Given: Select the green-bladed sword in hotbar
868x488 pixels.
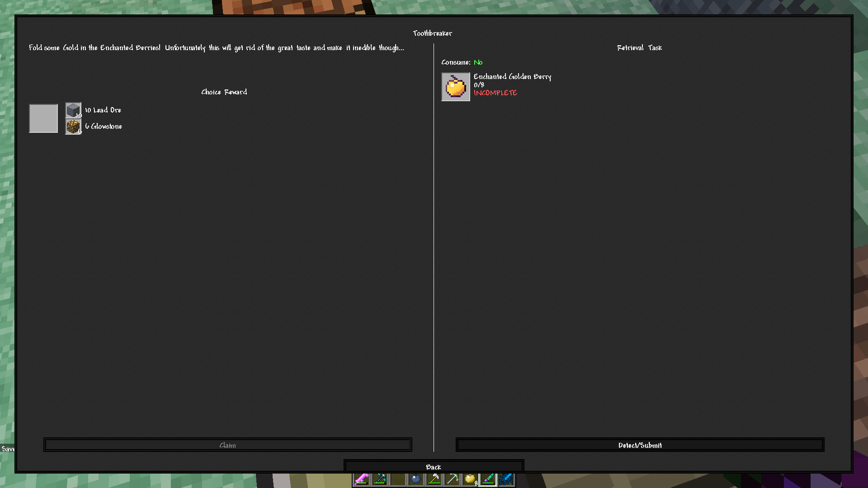Looking at the screenshot, I should [488, 479].
